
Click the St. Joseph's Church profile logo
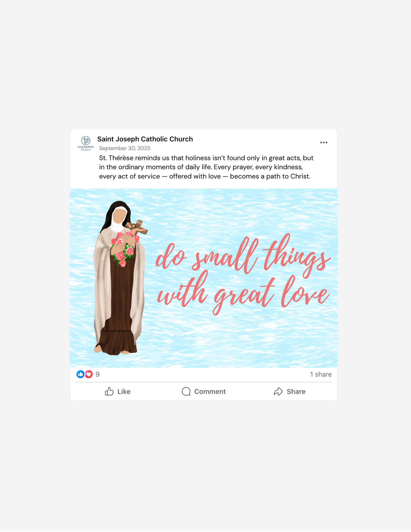(x=86, y=143)
